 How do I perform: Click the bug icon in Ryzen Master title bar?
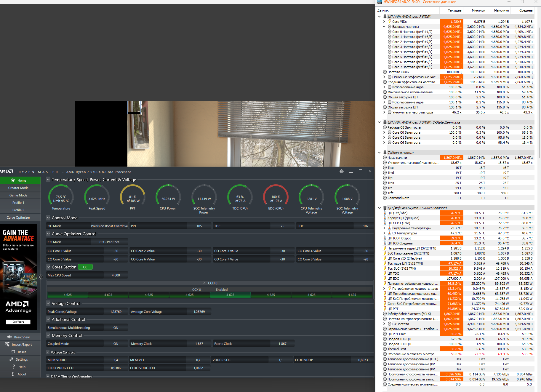click(x=342, y=171)
